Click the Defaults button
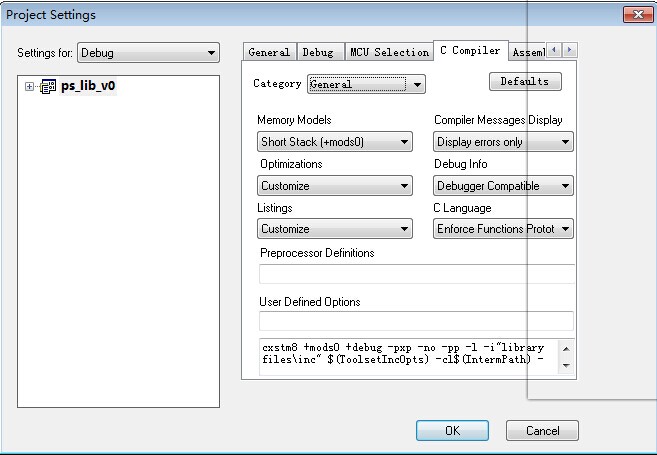657x455 pixels. (525, 81)
